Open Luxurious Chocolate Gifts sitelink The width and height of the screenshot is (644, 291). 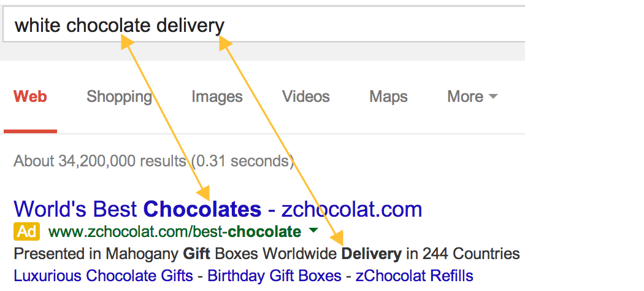tap(104, 276)
